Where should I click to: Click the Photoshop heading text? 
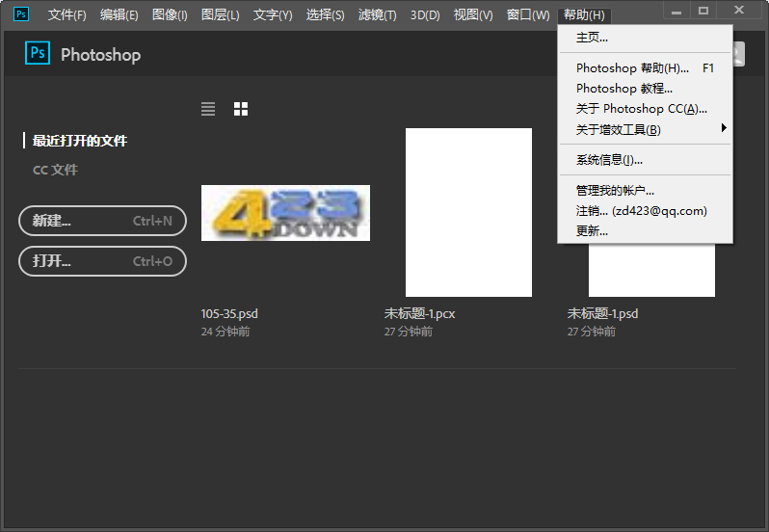tap(100, 55)
